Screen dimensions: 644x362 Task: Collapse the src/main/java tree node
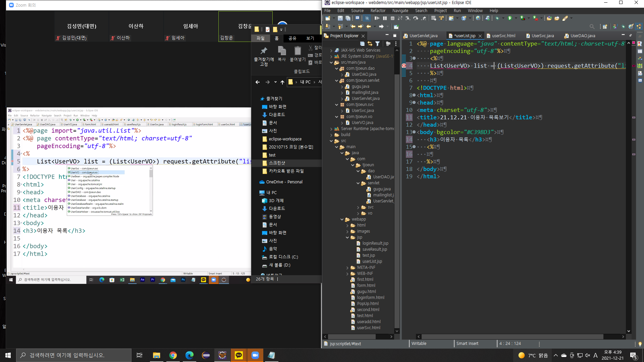[331, 62]
